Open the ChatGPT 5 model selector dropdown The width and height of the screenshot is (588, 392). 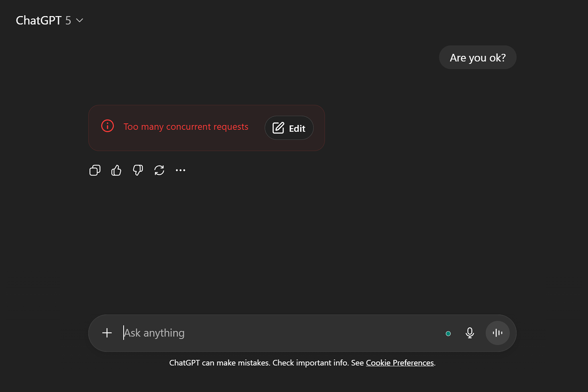[49, 20]
